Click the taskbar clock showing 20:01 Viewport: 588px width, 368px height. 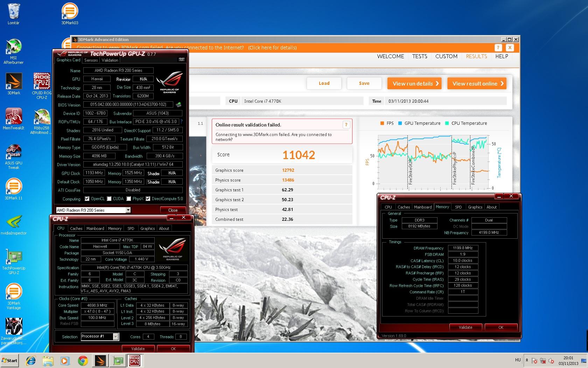click(568, 361)
